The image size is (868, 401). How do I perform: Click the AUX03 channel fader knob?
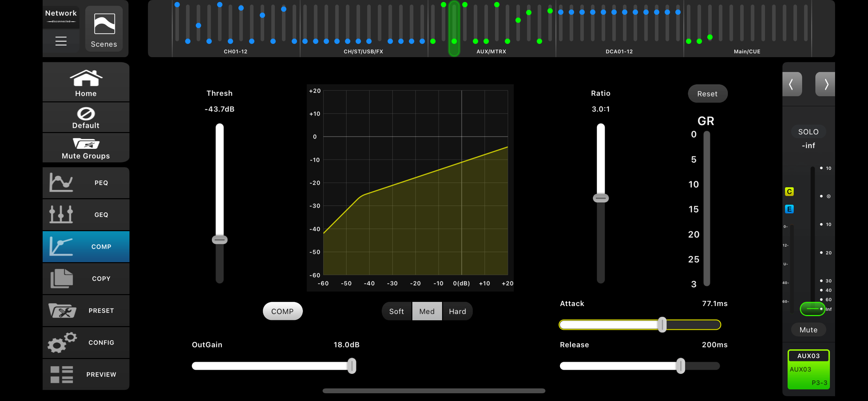(812, 309)
